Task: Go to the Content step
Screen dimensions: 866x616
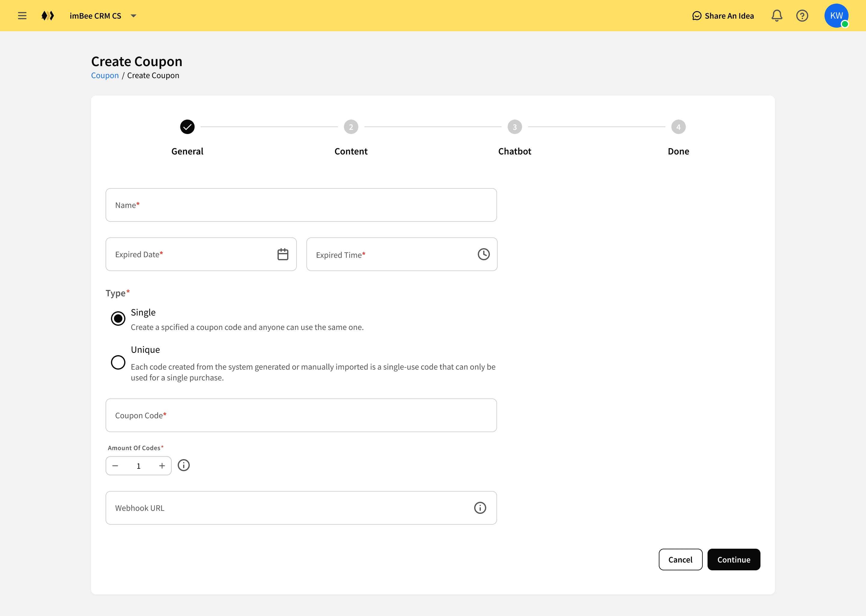Action: pos(351,127)
